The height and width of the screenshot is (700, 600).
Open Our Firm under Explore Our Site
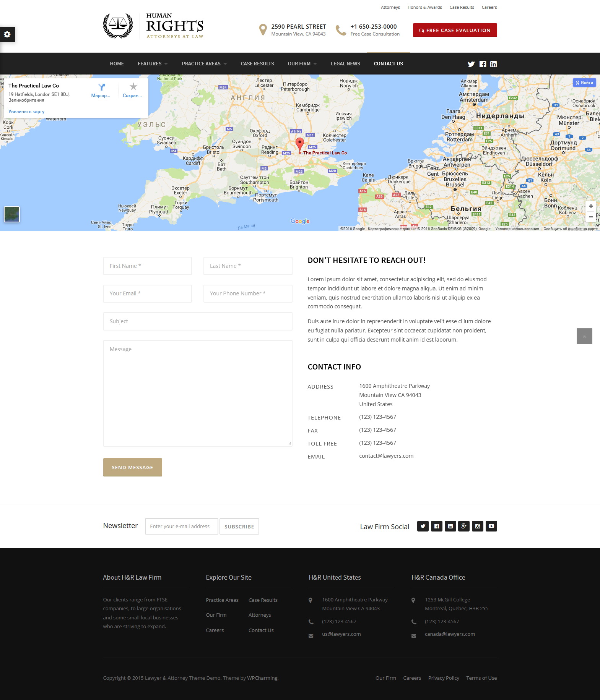point(216,615)
